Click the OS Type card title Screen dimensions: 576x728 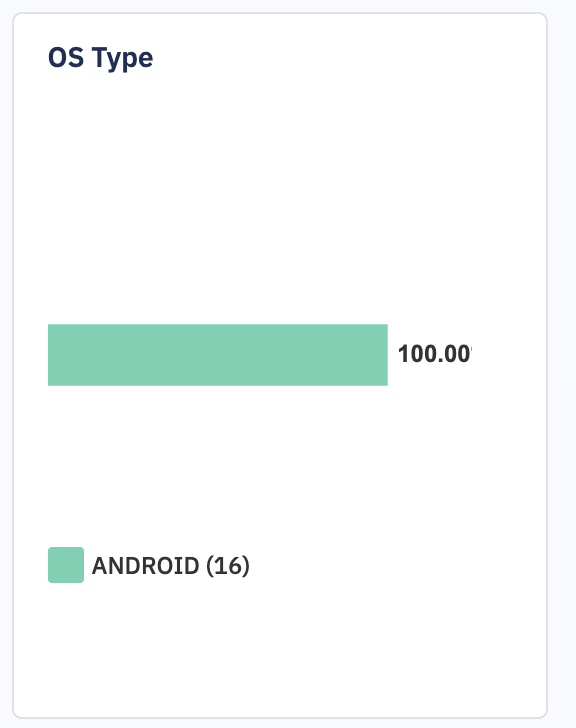pos(101,58)
